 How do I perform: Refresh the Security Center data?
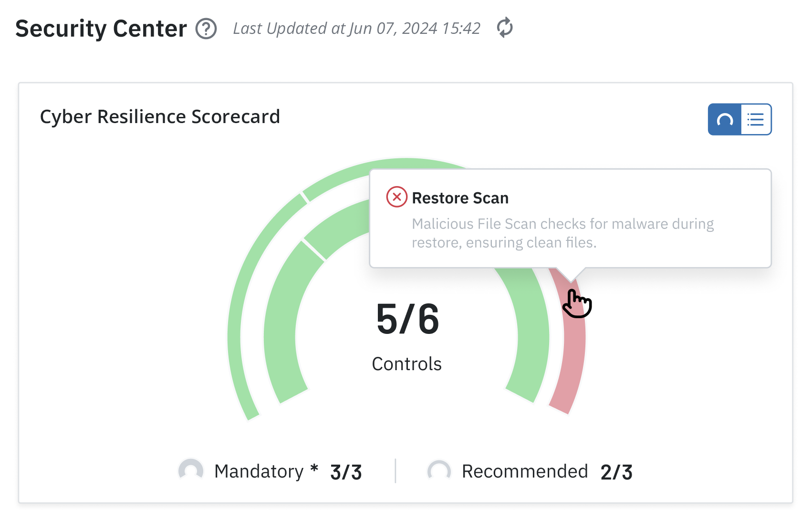(505, 29)
